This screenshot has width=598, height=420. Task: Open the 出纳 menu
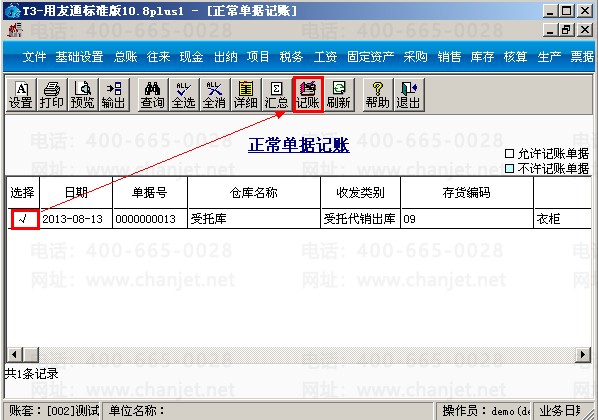(225, 57)
